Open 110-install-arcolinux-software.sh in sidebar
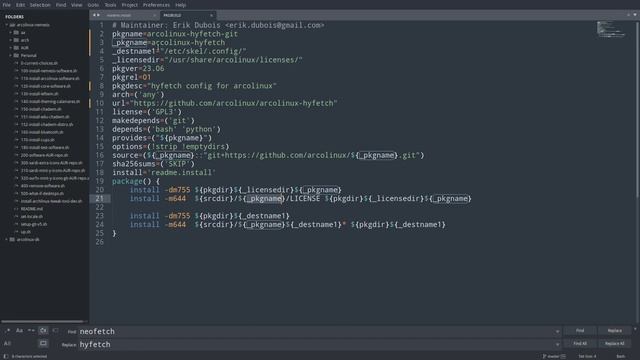The image size is (640, 360). pyautogui.click(x=50, y=78)
